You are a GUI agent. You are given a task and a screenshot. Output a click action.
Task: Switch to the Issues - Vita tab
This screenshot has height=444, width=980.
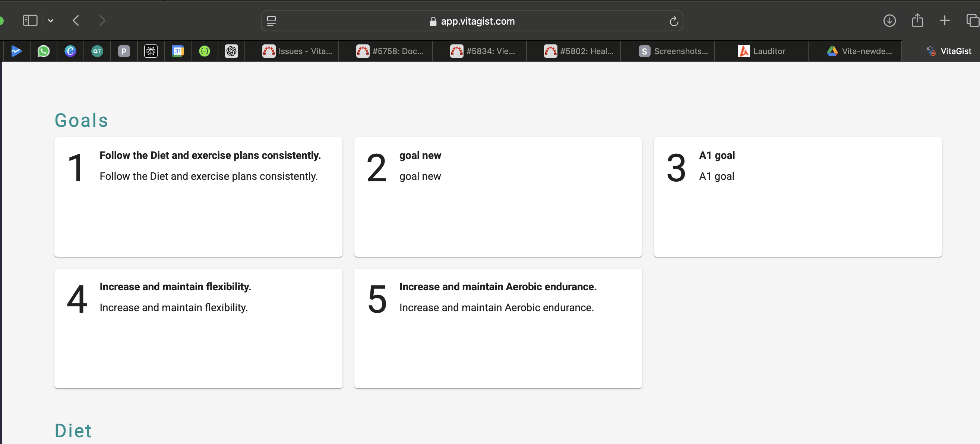297,51
